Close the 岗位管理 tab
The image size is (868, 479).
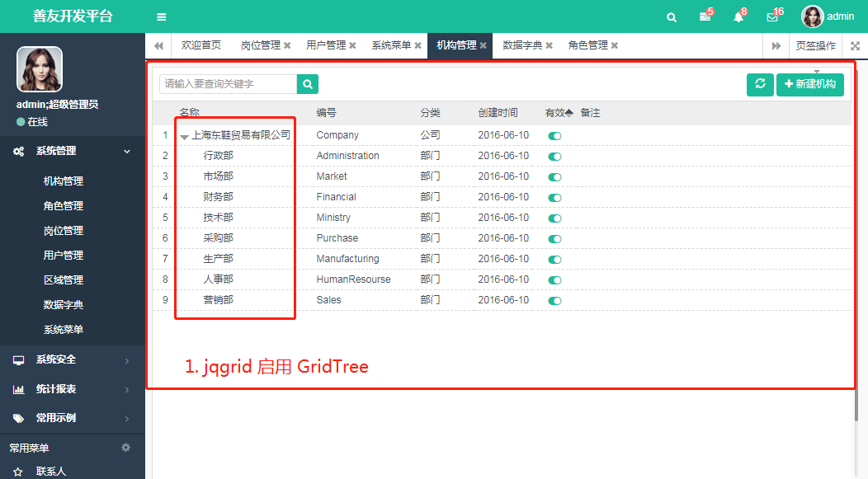pyautogui.click(x=287, y=45)
